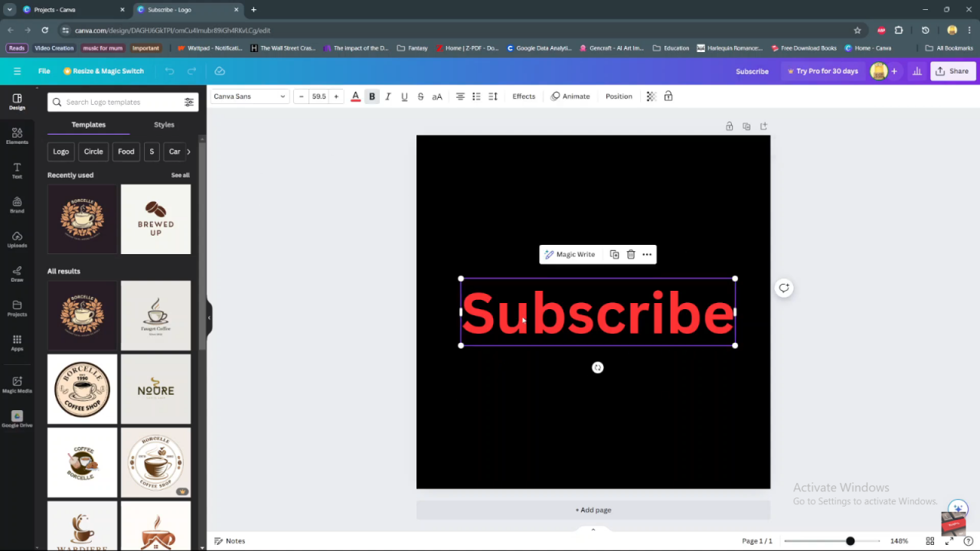980x551 pixels.
Task: Open the Canva Sans font dropdown
Action: tap(250, 96)
